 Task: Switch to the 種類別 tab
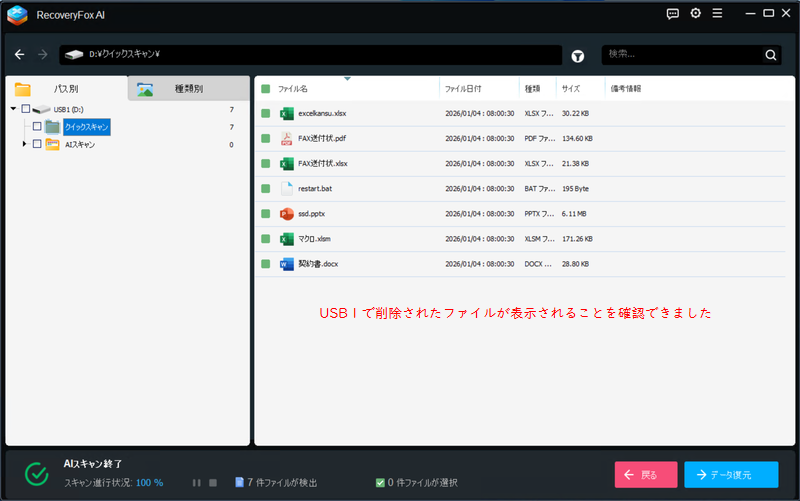click(188, 89)
